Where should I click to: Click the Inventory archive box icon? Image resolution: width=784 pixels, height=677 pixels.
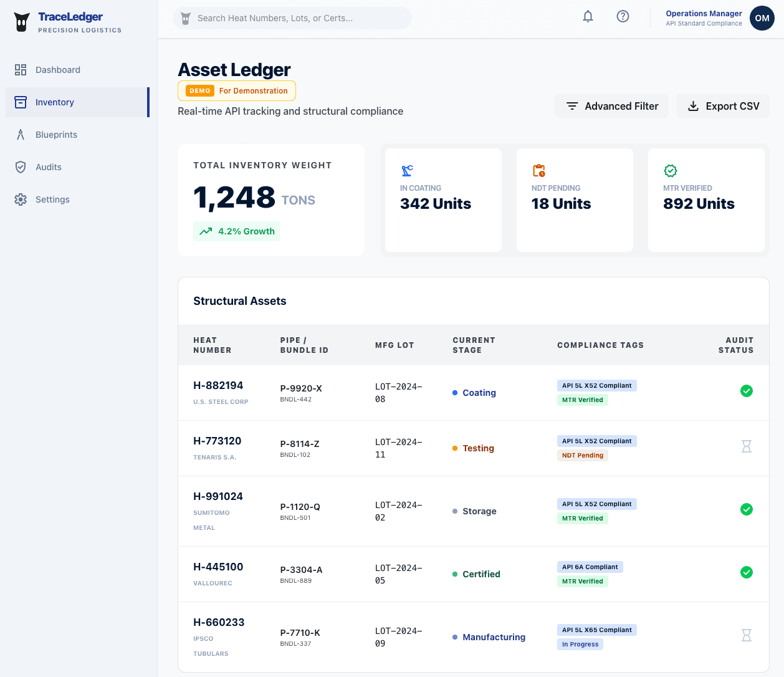coord(21,102)
